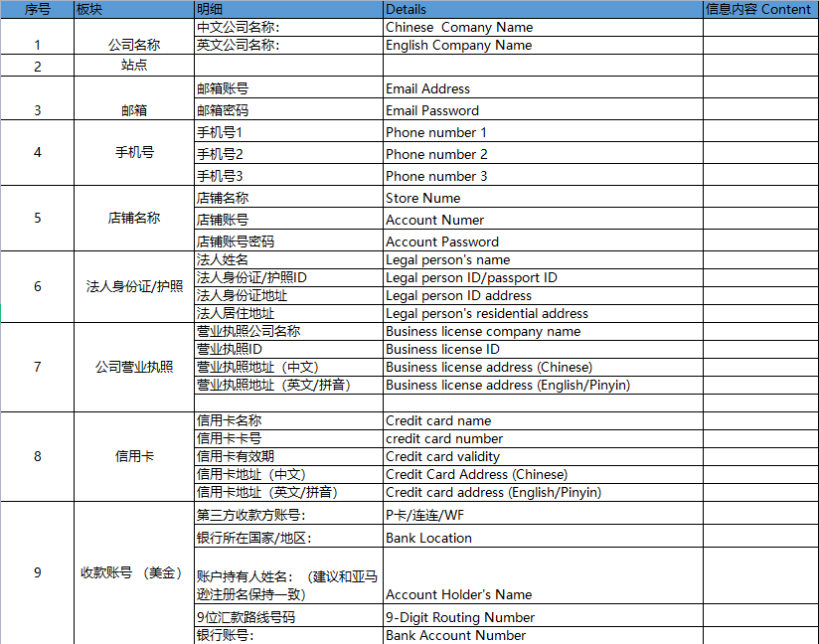Click the Content cell for Bank Location row
Screen dimensions: 819x644
pyautogui.click(x=761, y=537)
